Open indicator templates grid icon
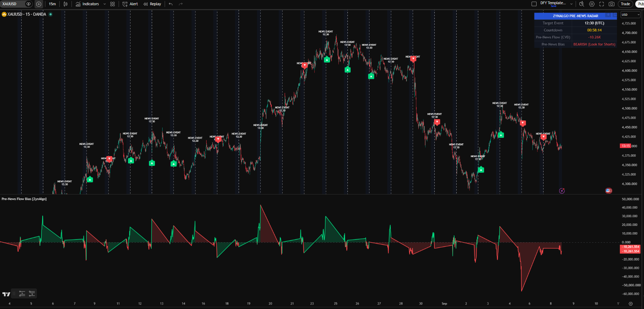 pyautogui.click(x=112, y=4)
